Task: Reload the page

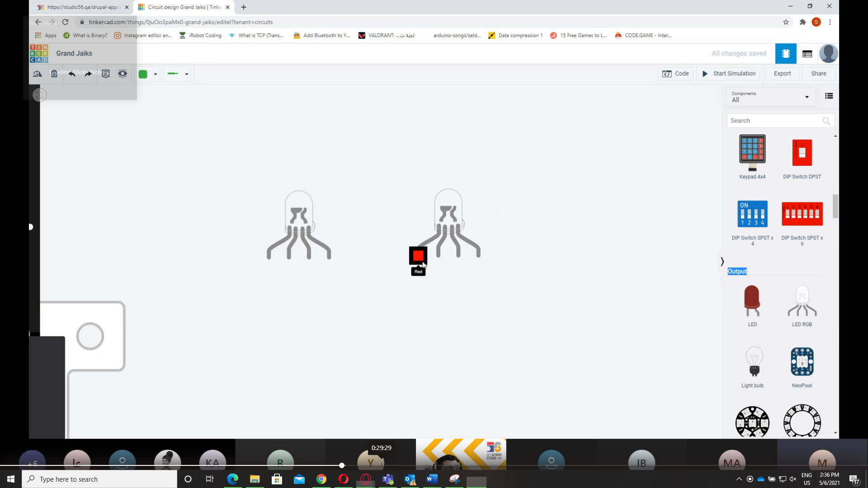Action: (x=65, y=22)
